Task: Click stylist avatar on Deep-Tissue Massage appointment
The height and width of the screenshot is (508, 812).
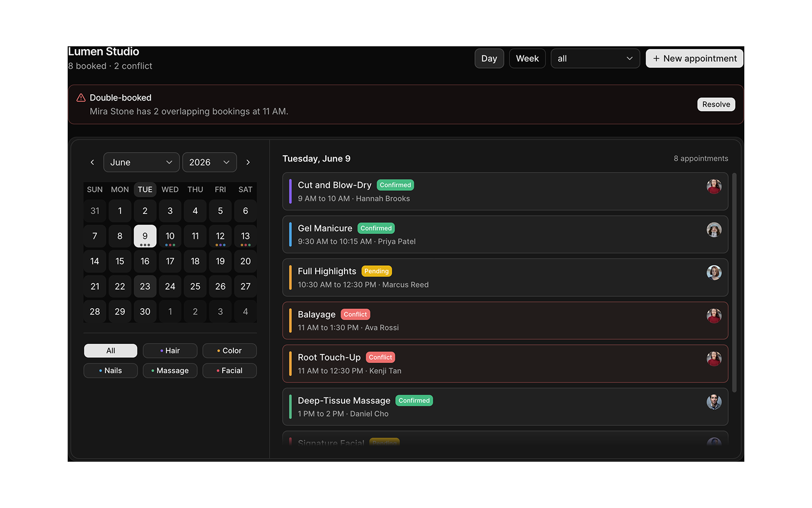Action: (x=714, y=402)
